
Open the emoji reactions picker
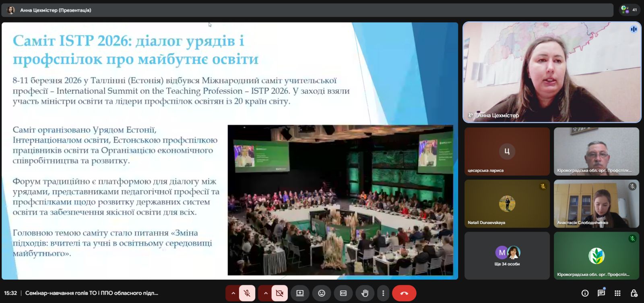(322, 293)
